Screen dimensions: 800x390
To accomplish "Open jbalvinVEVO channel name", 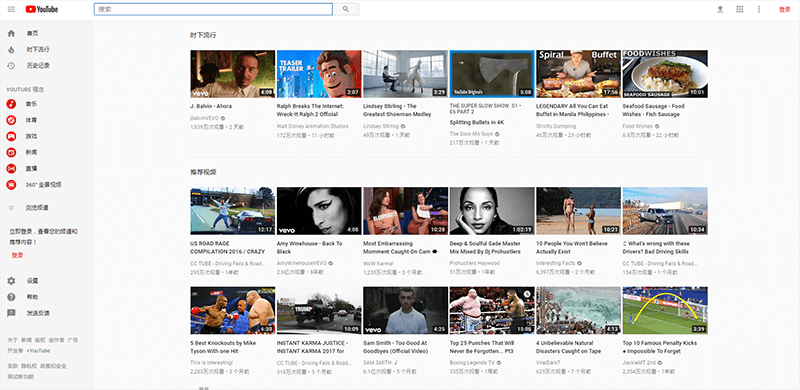I will [204, 118].
